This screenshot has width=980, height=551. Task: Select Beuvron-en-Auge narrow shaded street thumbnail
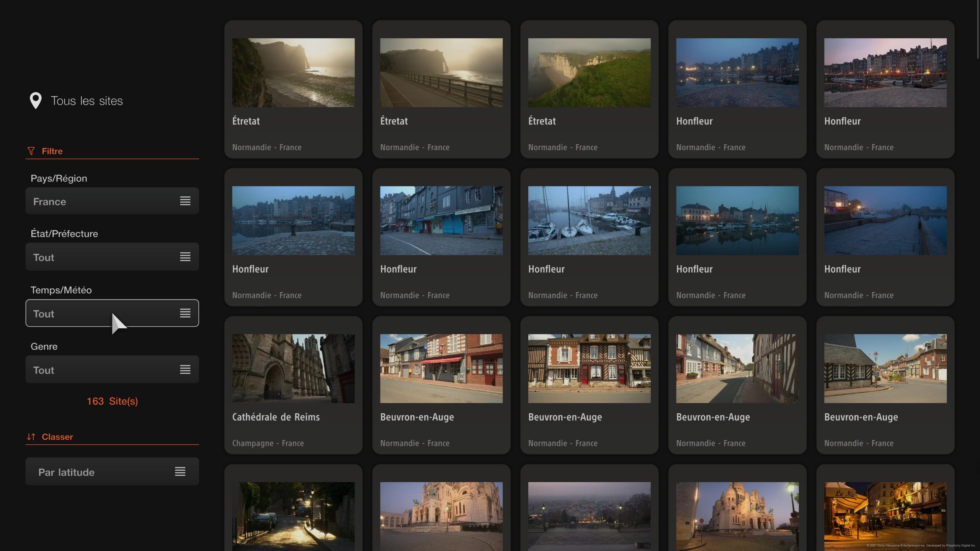point(737,368)
